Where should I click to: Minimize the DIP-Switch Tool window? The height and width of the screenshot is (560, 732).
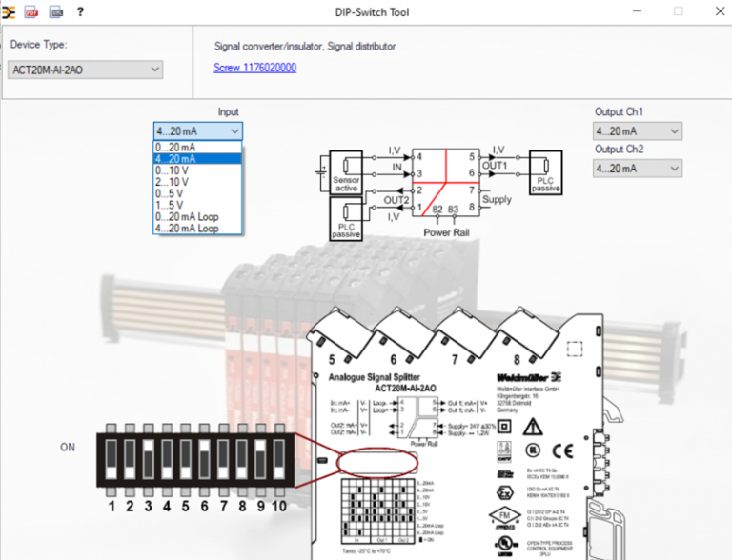638,11
